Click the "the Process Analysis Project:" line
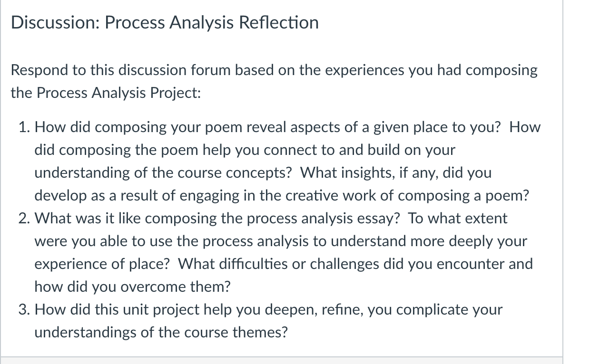This screenshot has height=364, width=590. tap(106, 93)
